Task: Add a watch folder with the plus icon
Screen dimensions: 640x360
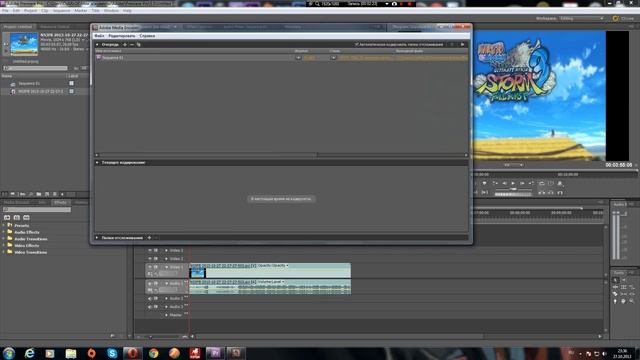Action: click(149, 238)
